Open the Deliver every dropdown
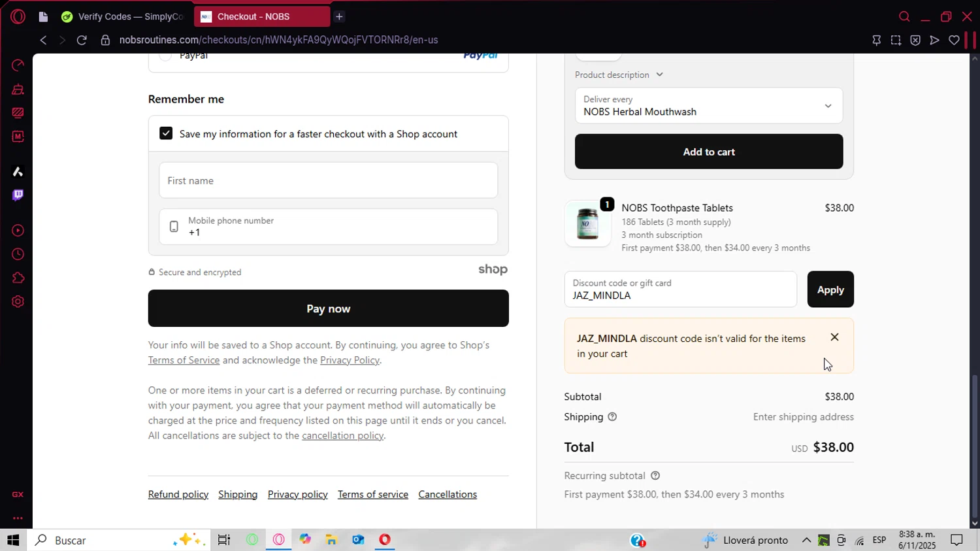The height and width of the screenshot is (551, 980). coord(709,106)
